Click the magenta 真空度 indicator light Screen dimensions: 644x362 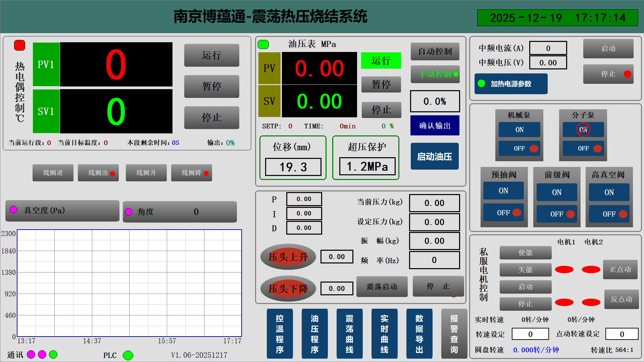[x=13, y=209]
